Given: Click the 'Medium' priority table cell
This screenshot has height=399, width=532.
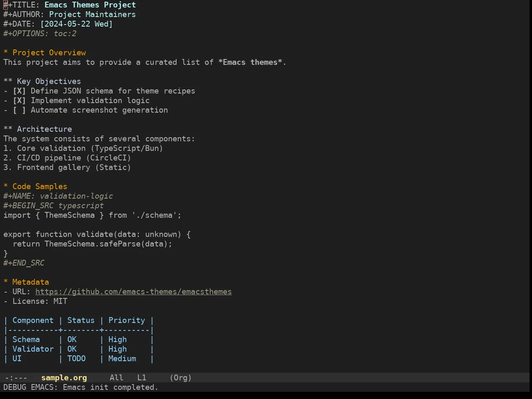Looking at the screenshot, I should tap(122, 359).
